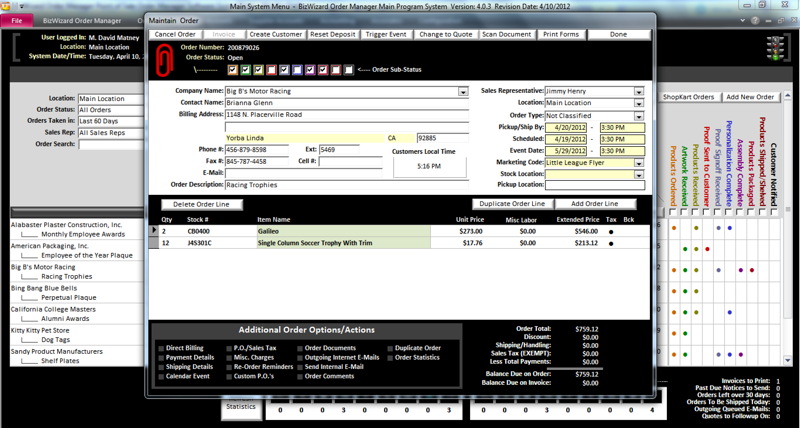Open the Sales Representative dropdown

pos(639,92)
